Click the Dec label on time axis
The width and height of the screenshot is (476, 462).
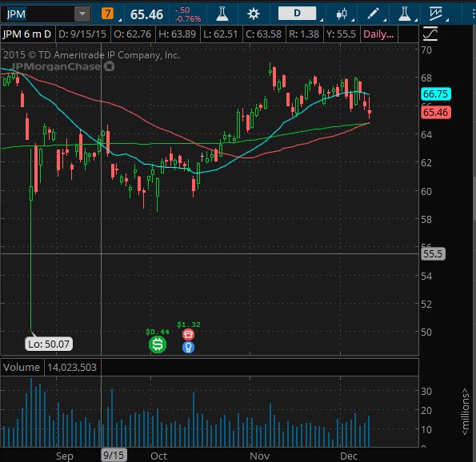tap(349, 456)
